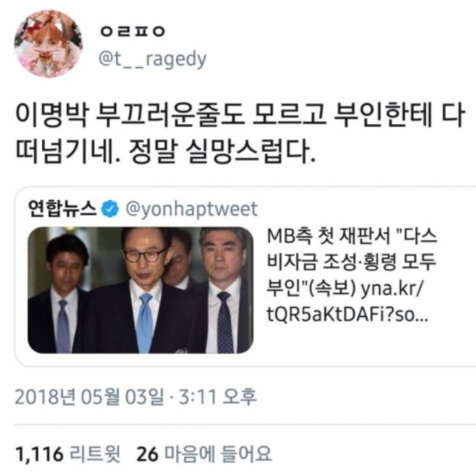The height and width of the screenshot is (476, 476).
Task: Open the @t__ragedy handle
Action: [153, 60]
